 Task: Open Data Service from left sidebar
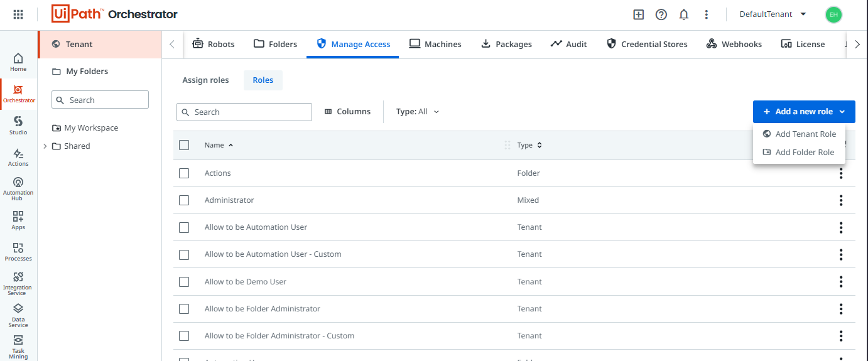(x=18, y=316)
